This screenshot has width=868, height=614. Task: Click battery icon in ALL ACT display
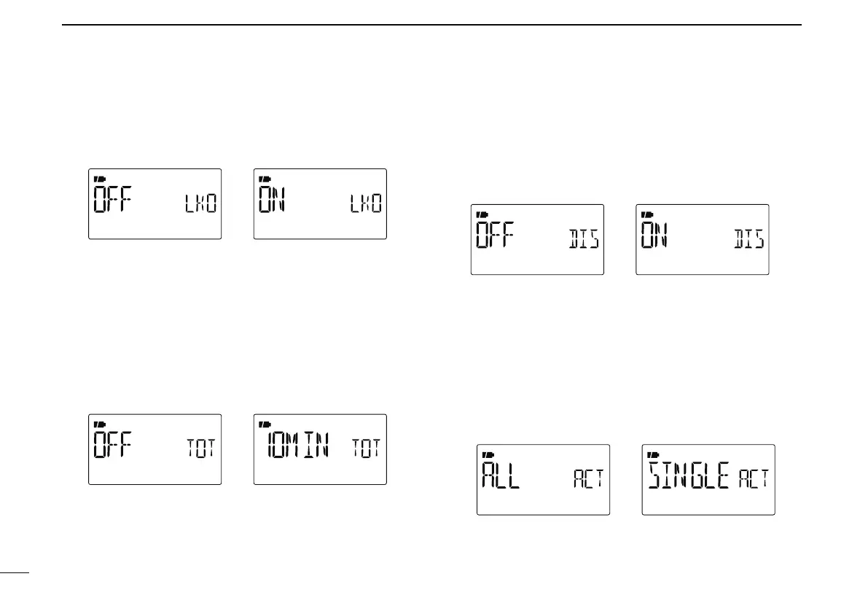tap(488, 455)
